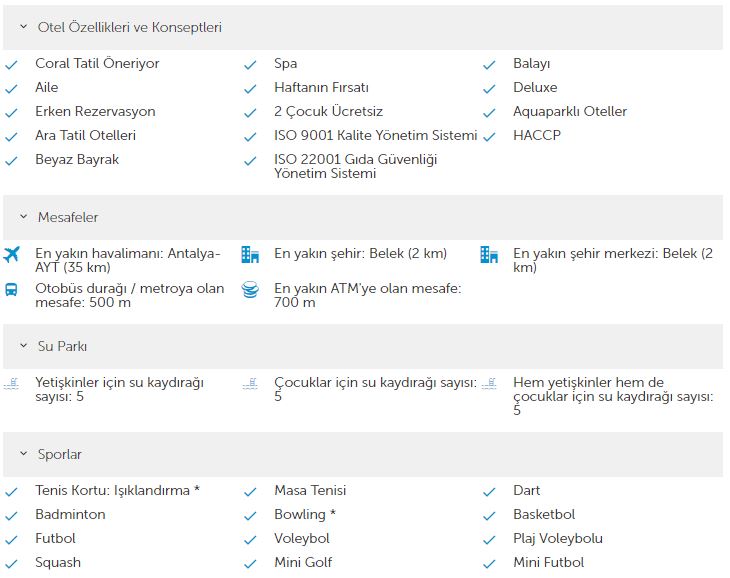This screenshot has height=578, width=730.
Task: Click the airplane icon for nearest airport
Action: 11,255
